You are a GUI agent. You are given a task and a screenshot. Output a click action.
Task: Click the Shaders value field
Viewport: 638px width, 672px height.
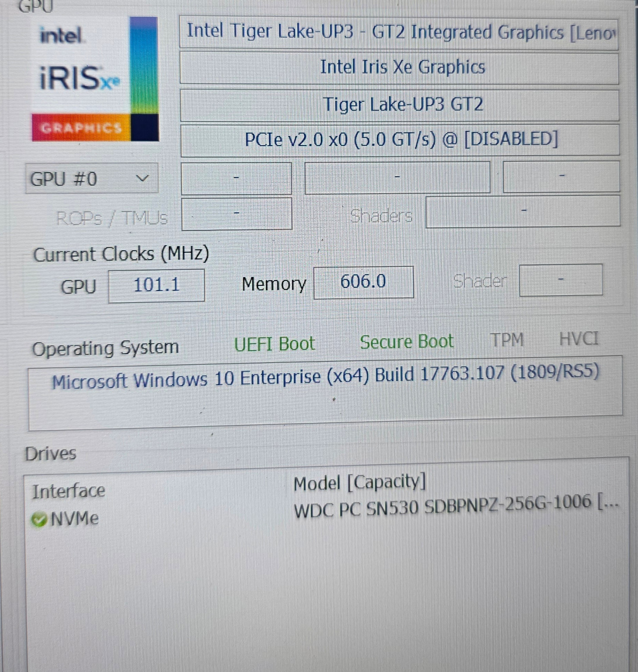pos(523,211)
